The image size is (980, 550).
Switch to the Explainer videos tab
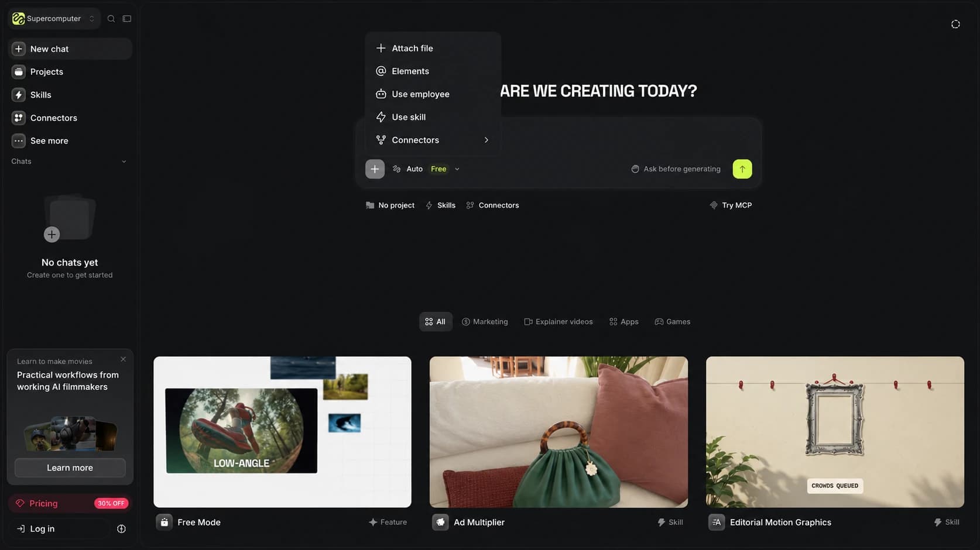[x=558, y=322]
